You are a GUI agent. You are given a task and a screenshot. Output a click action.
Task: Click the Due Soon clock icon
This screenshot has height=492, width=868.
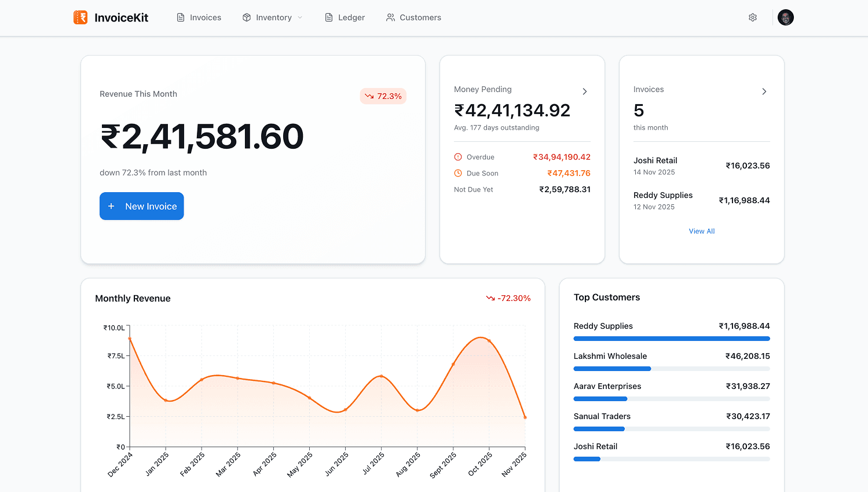coord(457,173)
